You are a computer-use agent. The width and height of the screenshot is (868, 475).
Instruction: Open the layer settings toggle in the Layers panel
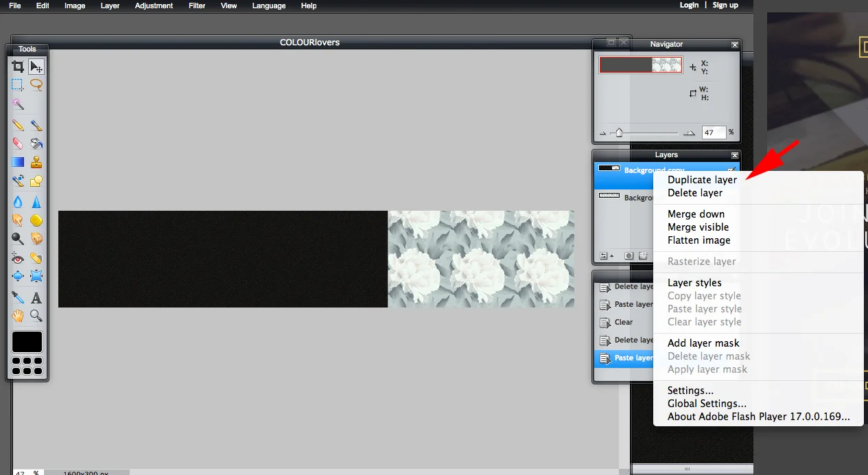pyautogui.click(x=607, y=255)
